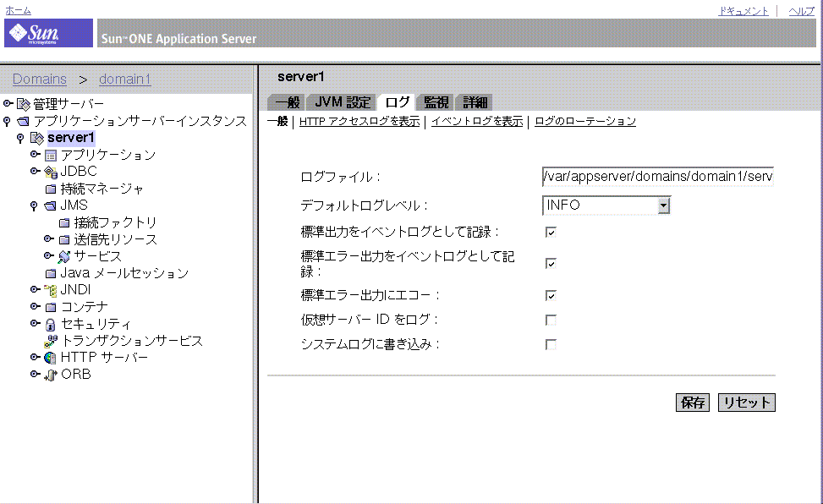The width and height of the screenshot is (823, 504).
Task: Click the Sun Microsystems logo
Action: pos(48,33)
